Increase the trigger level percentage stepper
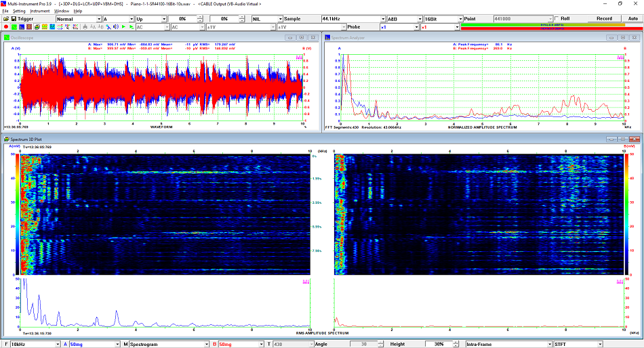 pyautogui.click(x=200, y=16)
